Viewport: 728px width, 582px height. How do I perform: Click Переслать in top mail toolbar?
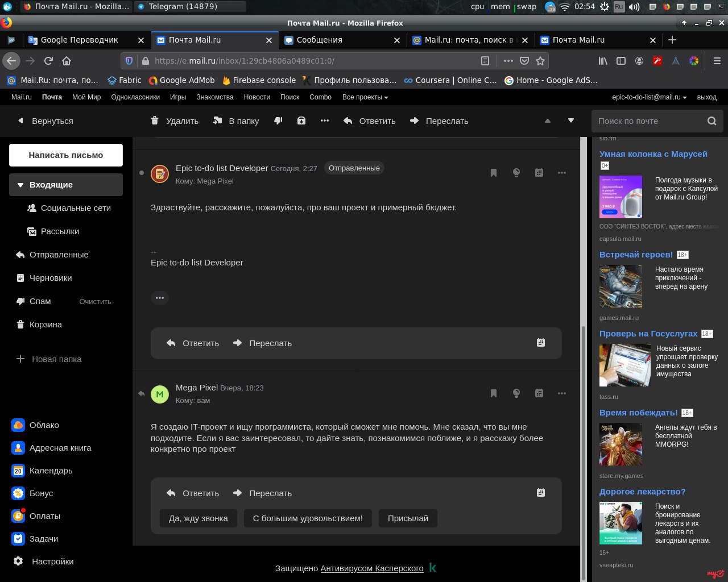click(439, 120)
